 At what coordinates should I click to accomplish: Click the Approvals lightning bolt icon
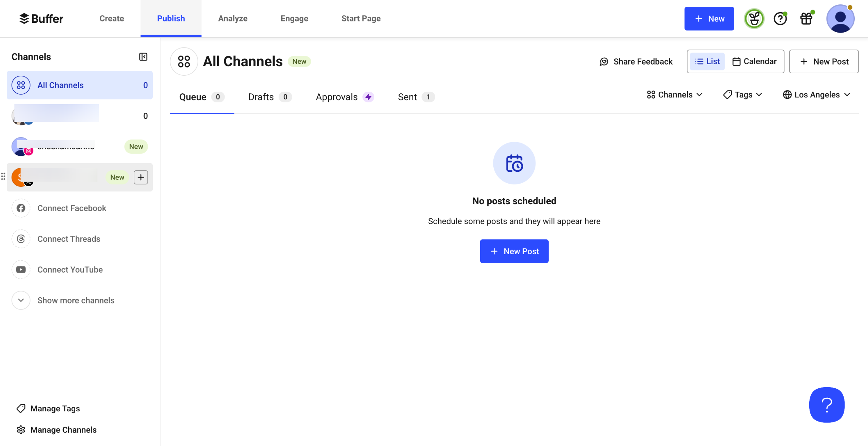[369, 97]
